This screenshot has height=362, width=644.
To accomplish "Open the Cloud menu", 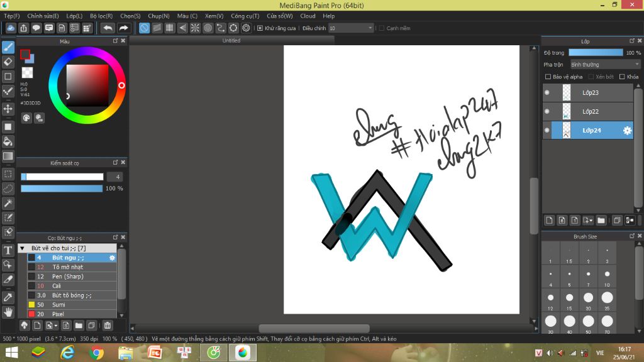I will pyautogui.click(x=308, y=16).
